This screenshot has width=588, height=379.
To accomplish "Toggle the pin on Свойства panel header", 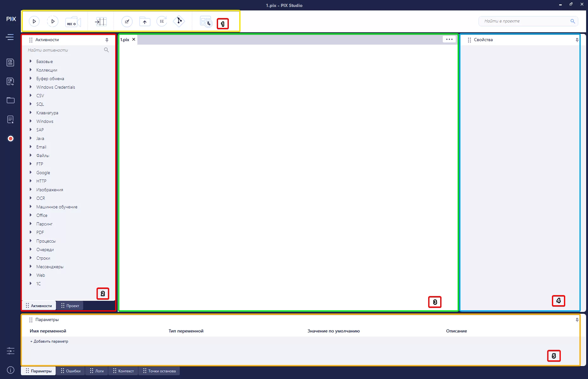I will coord(577,40).
